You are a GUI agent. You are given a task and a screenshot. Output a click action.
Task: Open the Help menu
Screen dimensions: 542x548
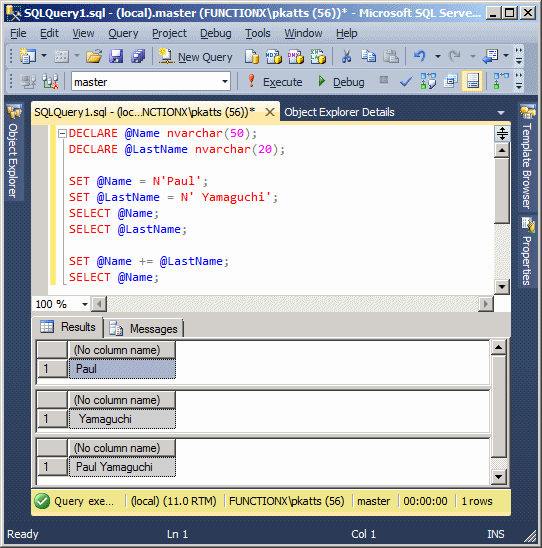point(347,34)
